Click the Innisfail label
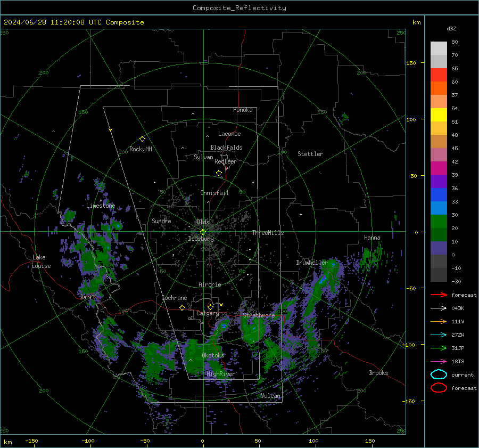 tap(214, 193)
